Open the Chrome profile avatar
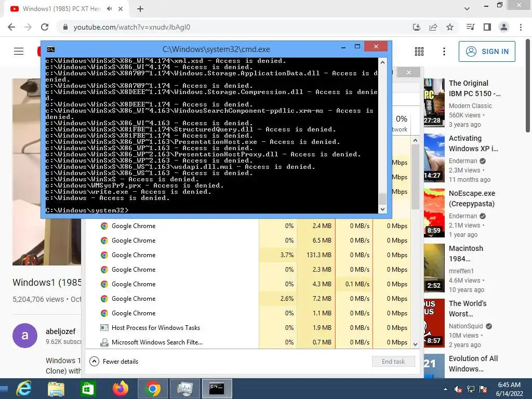This screenshot has width=532, height=399. pos(504,27)
